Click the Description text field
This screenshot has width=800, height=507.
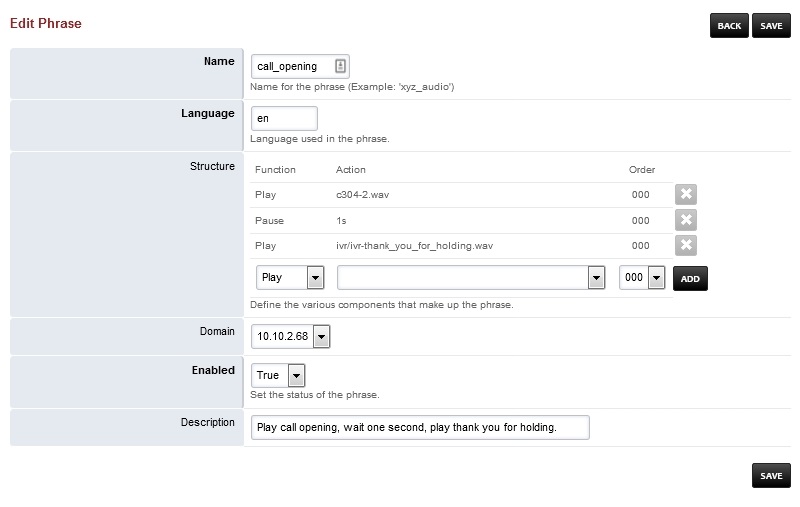pyautogui.click(x=420, y=427)
